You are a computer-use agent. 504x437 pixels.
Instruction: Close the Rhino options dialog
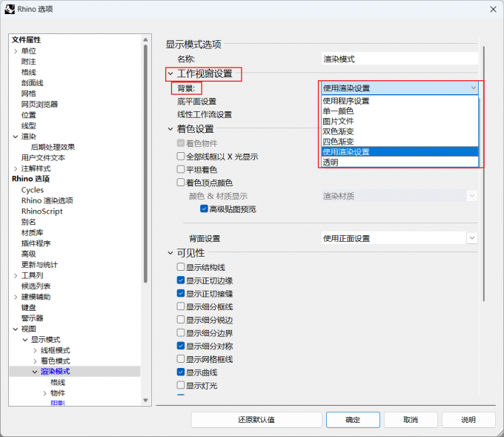coord(491,9)
